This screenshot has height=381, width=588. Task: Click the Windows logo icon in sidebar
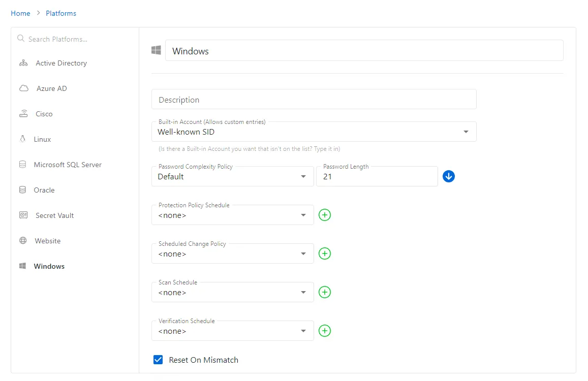[22, 266]
